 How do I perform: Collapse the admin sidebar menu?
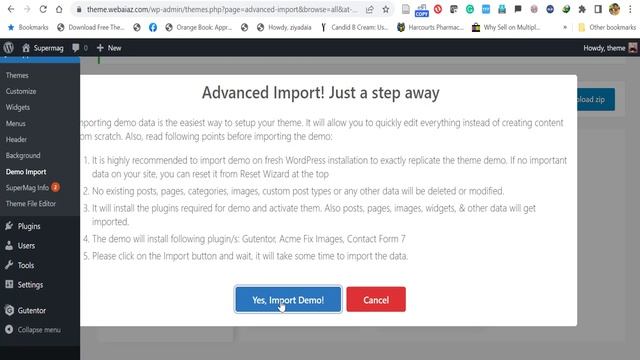click(33, 329)
